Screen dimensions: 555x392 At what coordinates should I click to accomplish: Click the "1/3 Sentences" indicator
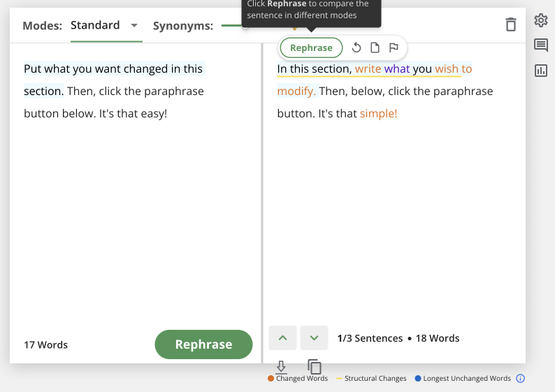click(370, 338)
